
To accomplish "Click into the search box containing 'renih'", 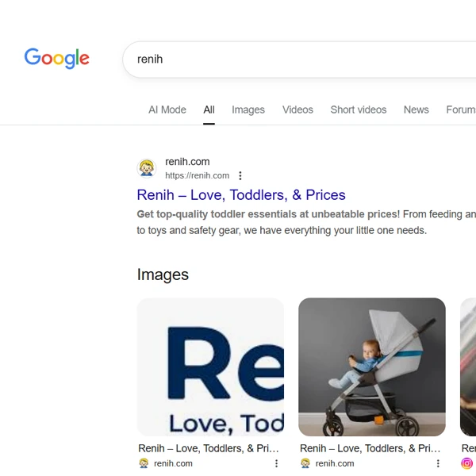I will 301,59.
